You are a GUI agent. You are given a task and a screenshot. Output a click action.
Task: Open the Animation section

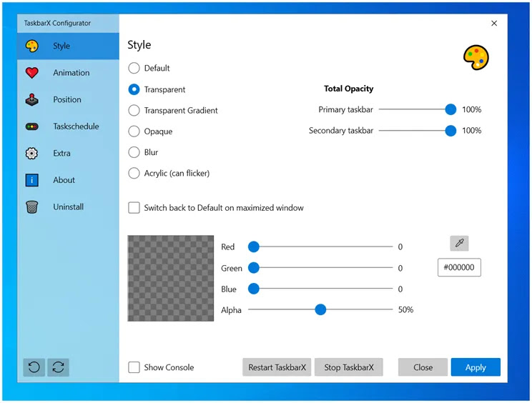point(68,73)
